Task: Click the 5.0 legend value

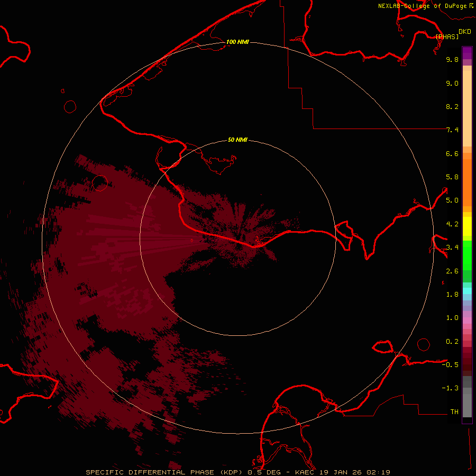Action: [x=452, y=200]
